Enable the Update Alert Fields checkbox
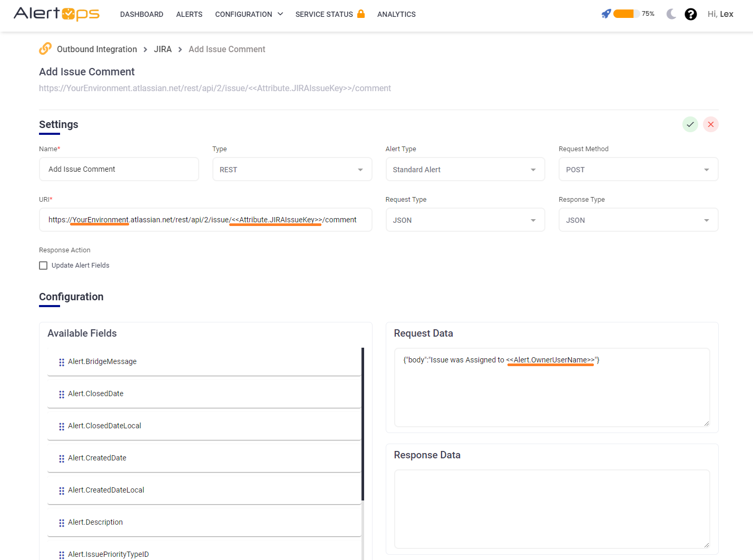The height and width of the screenshot is (560, 753). coord(43,266)
